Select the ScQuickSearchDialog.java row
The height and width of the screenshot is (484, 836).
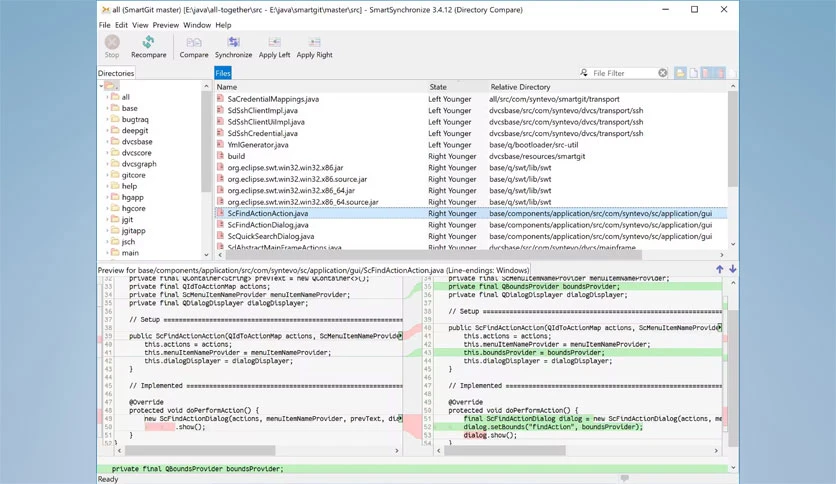coord(471,236)
